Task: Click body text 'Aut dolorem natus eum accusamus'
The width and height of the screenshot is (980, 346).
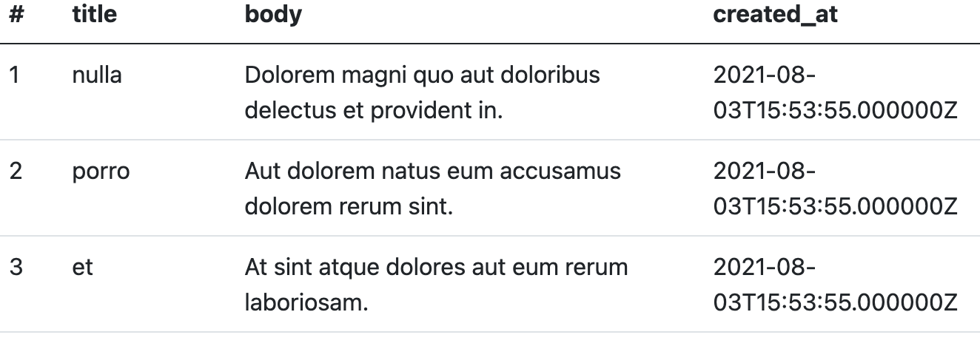Action: [433, 172]
